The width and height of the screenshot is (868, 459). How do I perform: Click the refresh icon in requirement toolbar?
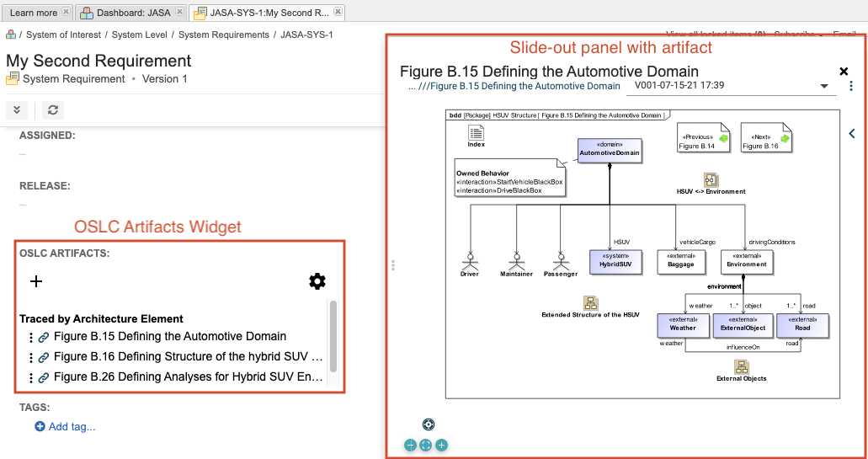52,109
